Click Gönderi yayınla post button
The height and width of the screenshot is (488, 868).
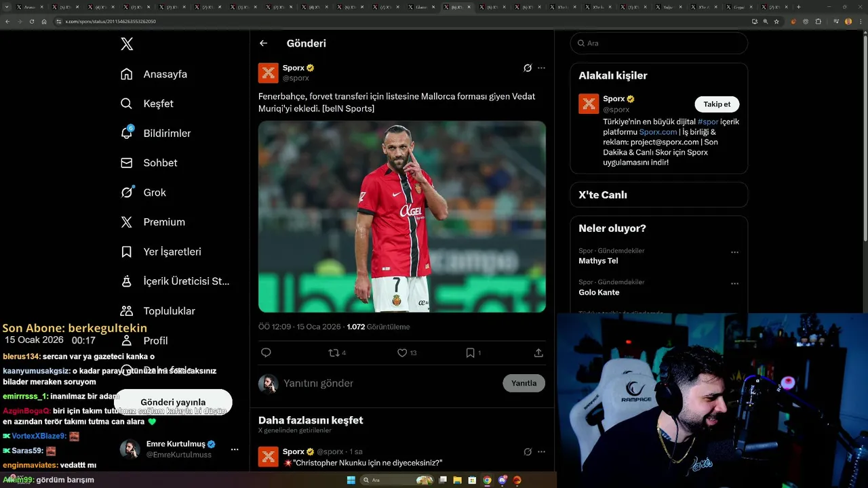point(173,402)
